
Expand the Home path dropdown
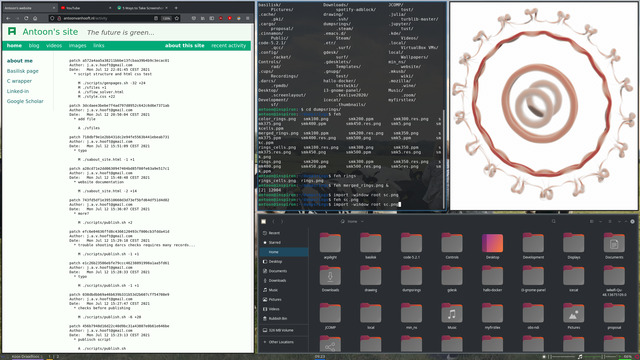click(362, 222)
